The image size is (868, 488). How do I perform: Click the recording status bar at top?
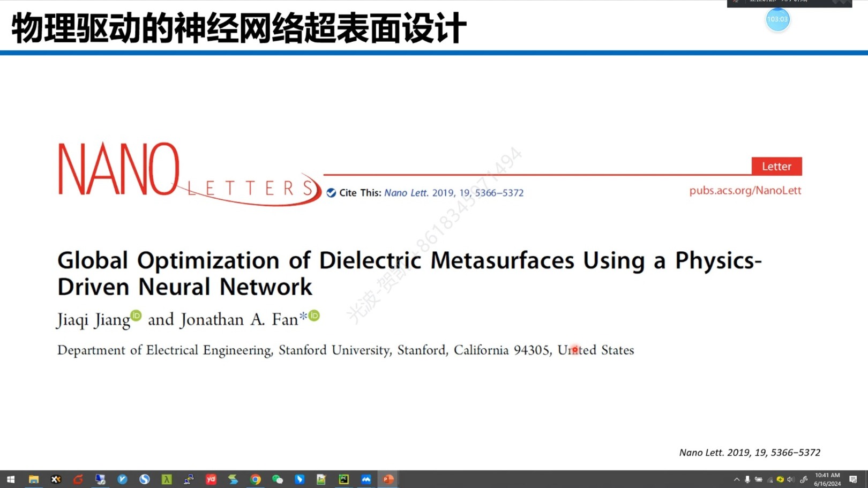789,3
